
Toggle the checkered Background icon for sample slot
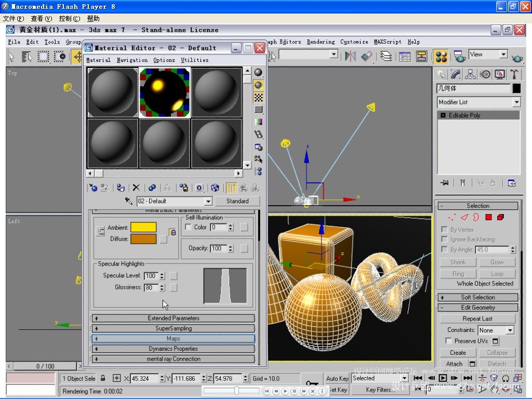(x=258, y=97)
